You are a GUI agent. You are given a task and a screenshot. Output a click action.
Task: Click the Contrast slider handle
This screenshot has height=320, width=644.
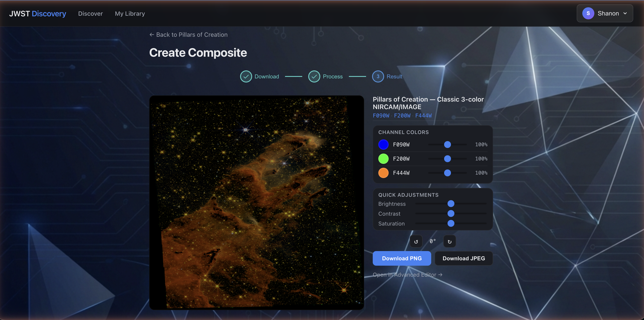pyautogui.click(x=451, y=213)
